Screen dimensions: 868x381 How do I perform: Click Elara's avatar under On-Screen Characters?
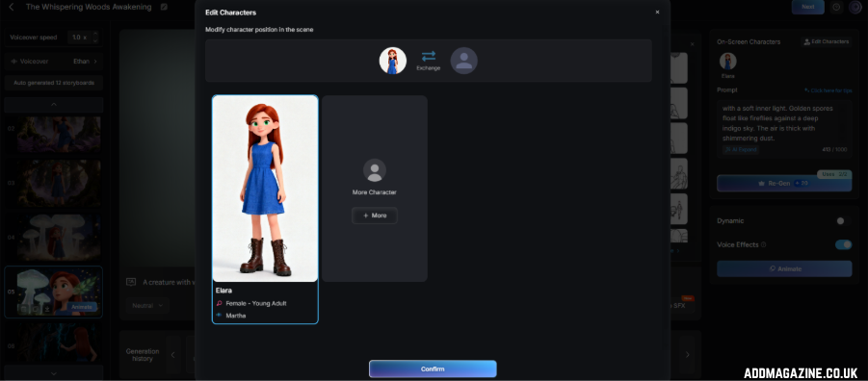[x=728, y=62]
